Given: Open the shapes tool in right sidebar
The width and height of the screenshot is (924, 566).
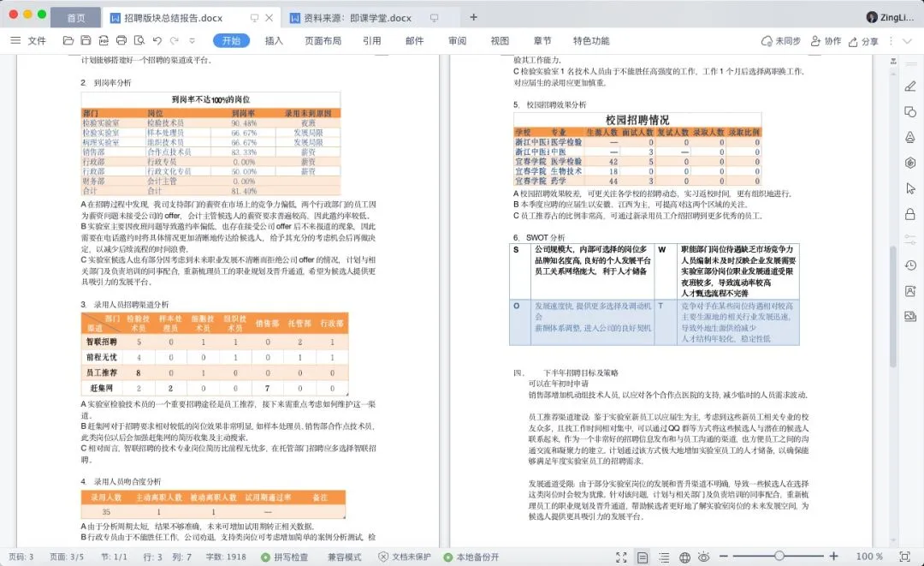Looking at the screenshot, I should [910, 111].
